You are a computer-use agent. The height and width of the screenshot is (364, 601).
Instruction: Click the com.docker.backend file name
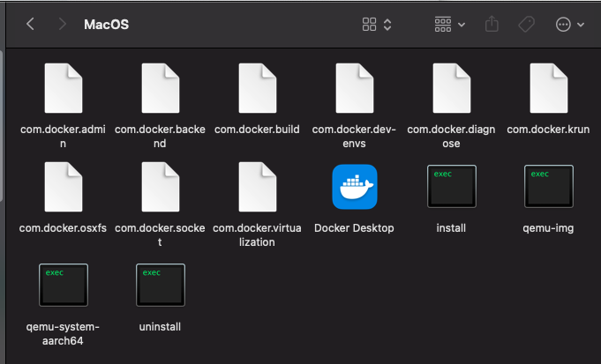160,137
